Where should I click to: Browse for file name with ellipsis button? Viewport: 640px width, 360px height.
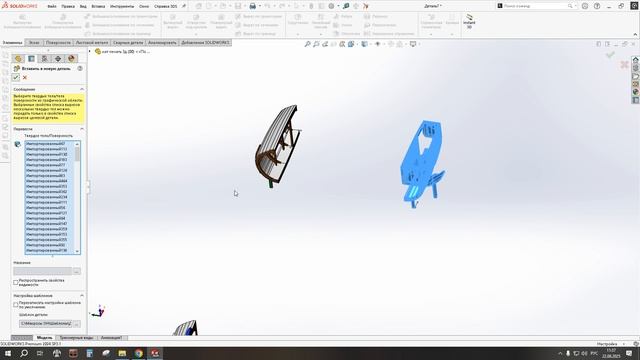[x=77, y=271]
